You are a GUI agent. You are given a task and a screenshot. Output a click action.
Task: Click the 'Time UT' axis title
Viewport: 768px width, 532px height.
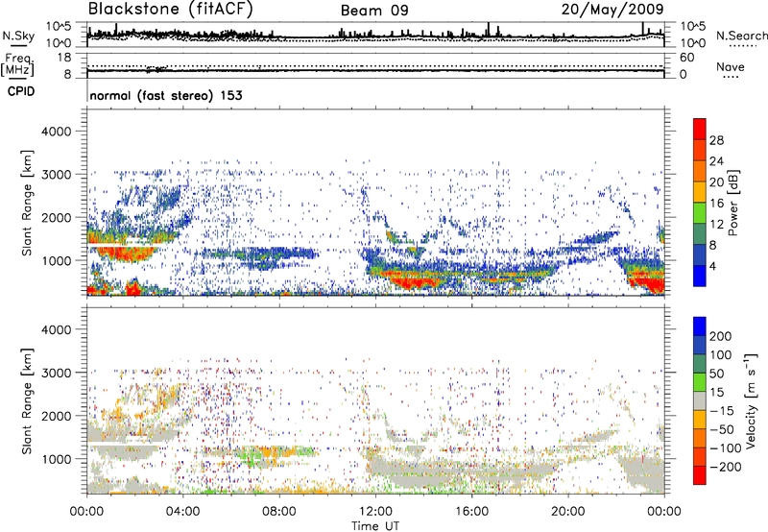point(375,525)
